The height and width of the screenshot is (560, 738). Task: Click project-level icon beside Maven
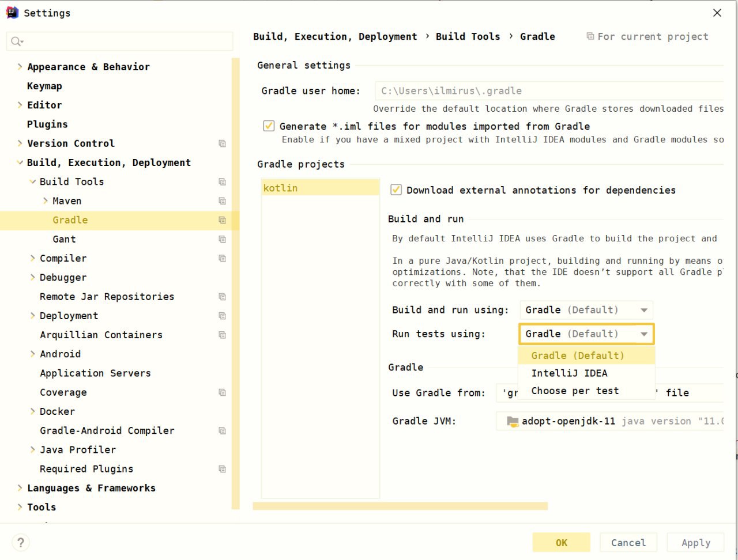pos(222,201)
